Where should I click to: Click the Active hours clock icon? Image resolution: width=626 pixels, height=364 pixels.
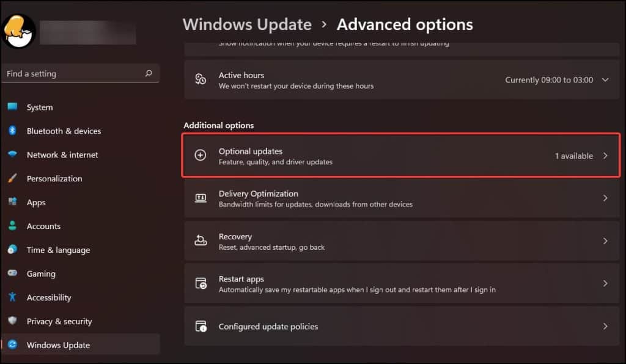coord(200,79)
